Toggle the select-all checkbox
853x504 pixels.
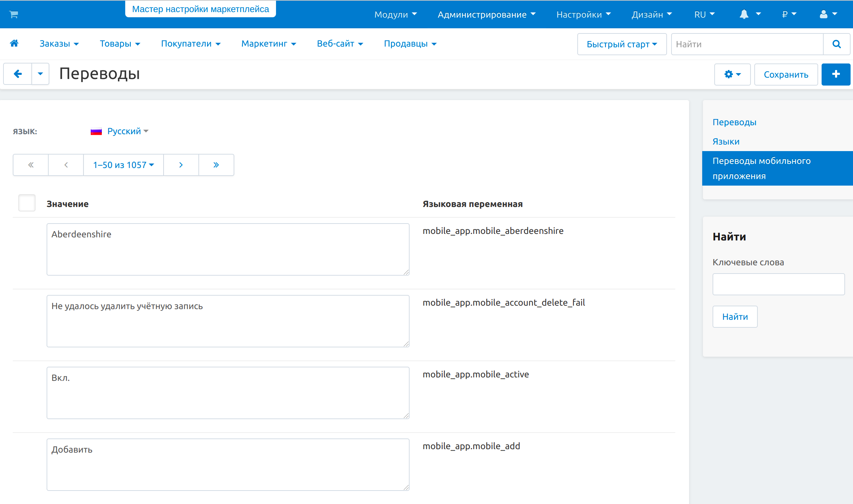pos(27,203)
